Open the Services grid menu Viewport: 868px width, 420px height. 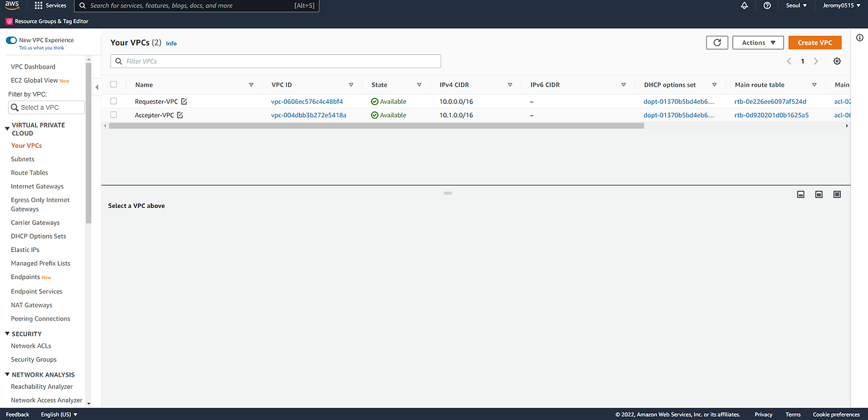click(x=50, y=5)
